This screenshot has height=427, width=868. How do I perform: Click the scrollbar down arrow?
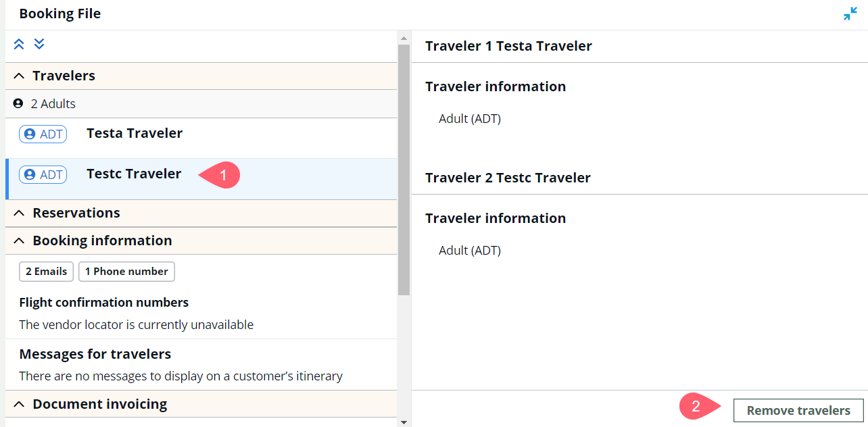click(404, 422)
